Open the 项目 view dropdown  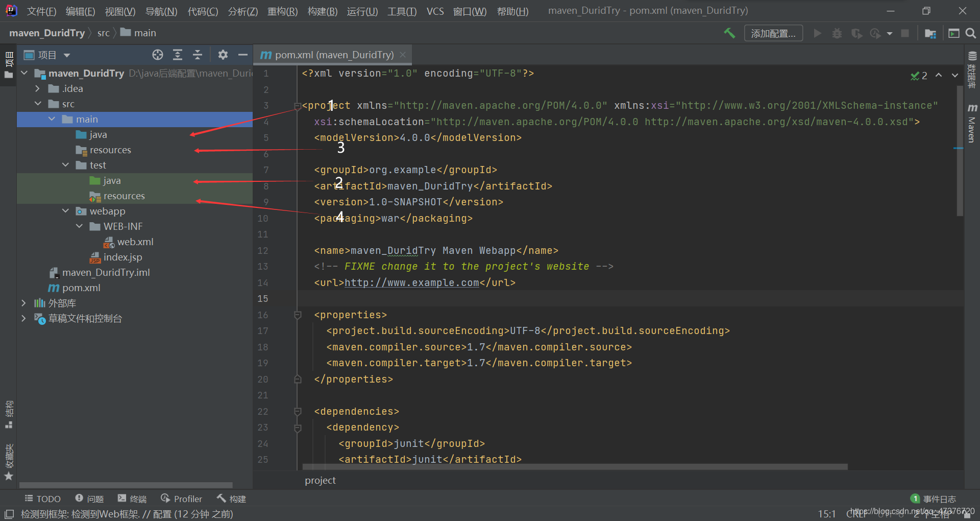tap(47, 55)
